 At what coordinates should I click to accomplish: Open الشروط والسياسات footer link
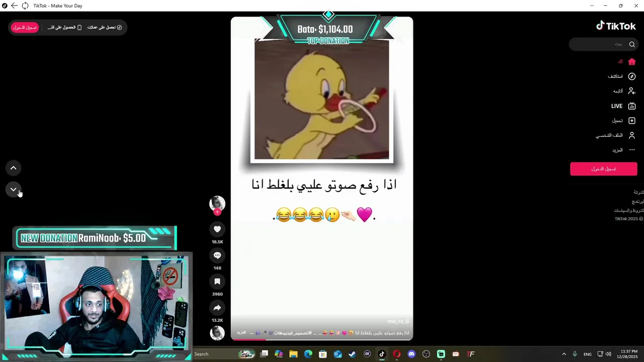coord(629,211)
